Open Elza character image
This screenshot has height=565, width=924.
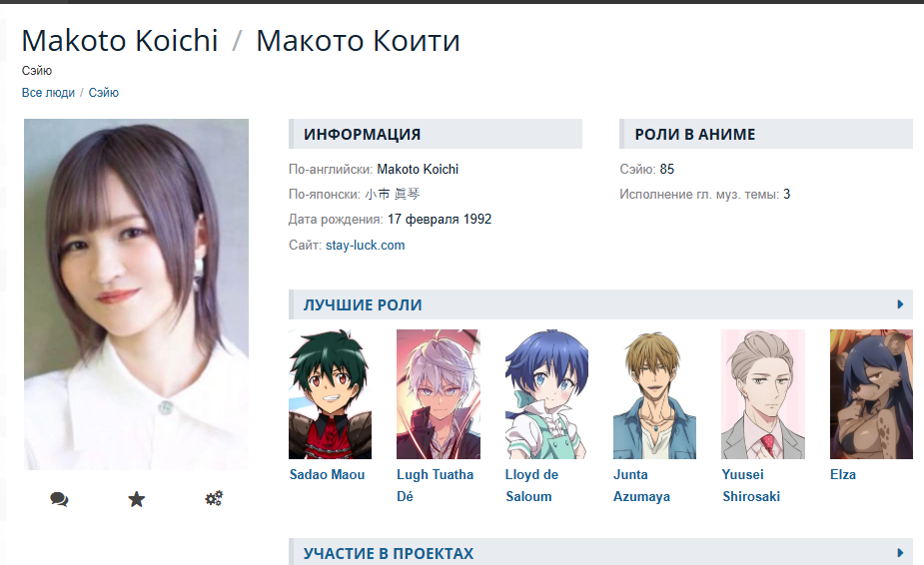[871, 394]
